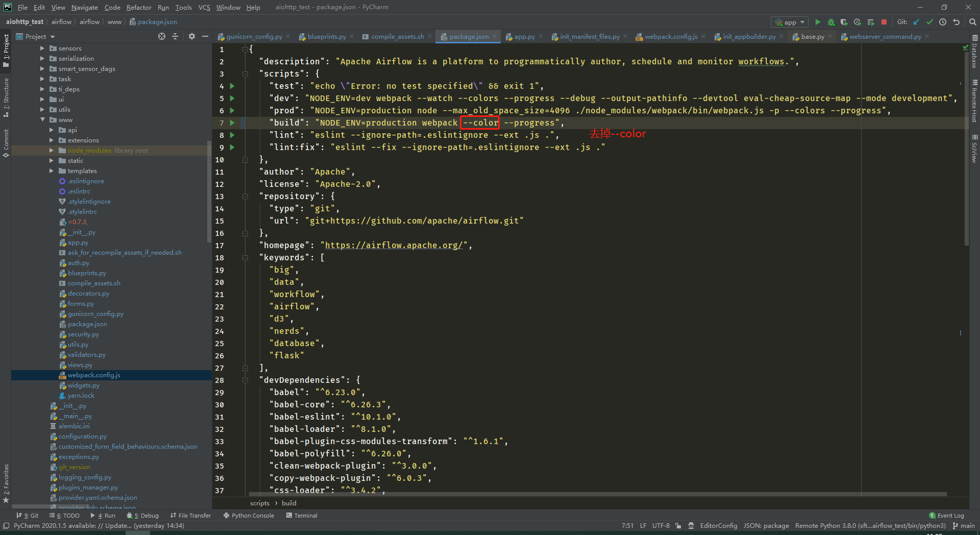Viewport: 980px width, 535px height.
Task: Run the 'test' script via gutter arrow
Action: point(232,86)
